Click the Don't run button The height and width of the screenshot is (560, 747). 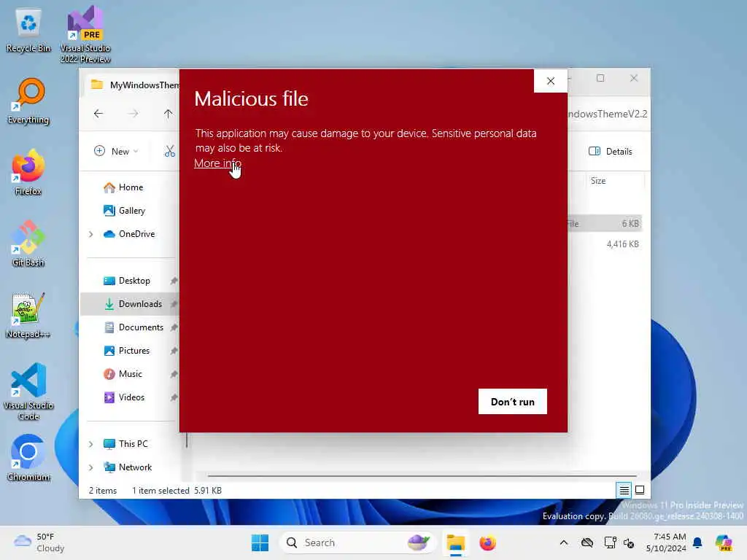(513, 402)
